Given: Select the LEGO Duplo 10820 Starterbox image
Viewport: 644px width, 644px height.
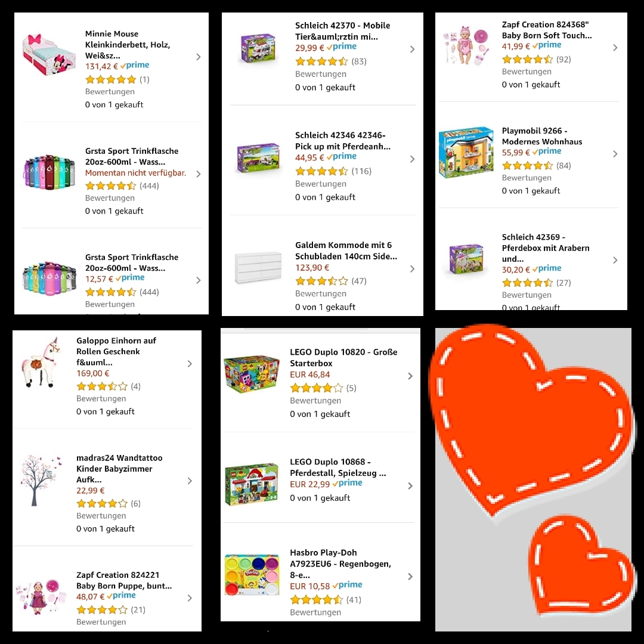Looking at the screenshot, I should coord(252,374).
